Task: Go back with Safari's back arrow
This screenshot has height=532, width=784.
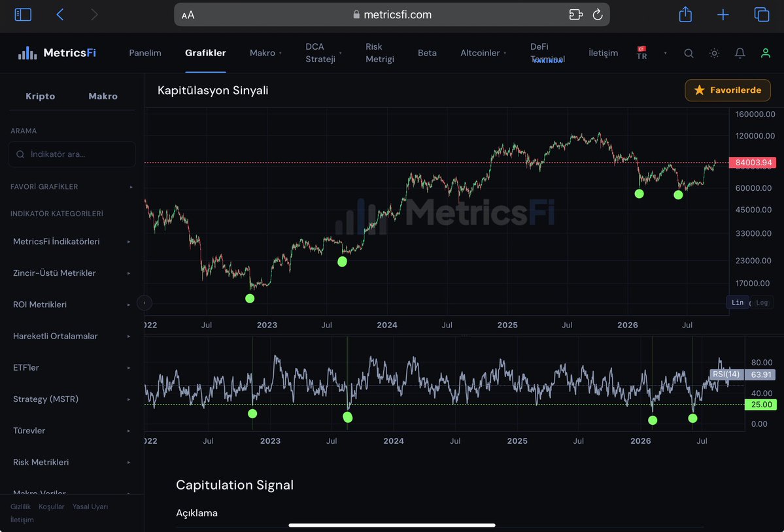Action: [60, 14]
